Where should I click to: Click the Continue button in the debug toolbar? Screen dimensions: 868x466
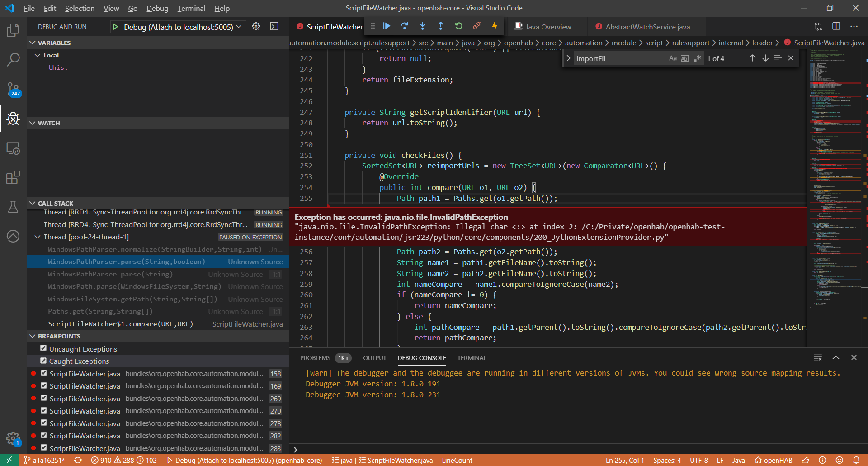click(387, 26)
